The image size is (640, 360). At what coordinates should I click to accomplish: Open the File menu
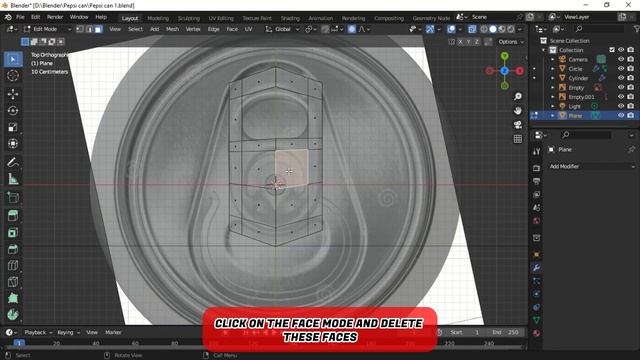point(20,17)
